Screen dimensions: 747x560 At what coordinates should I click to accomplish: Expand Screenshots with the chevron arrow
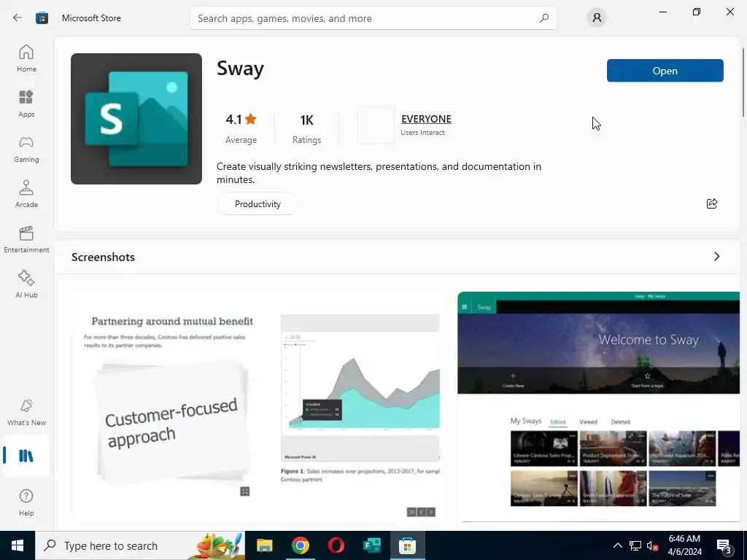tap(717, 257)
